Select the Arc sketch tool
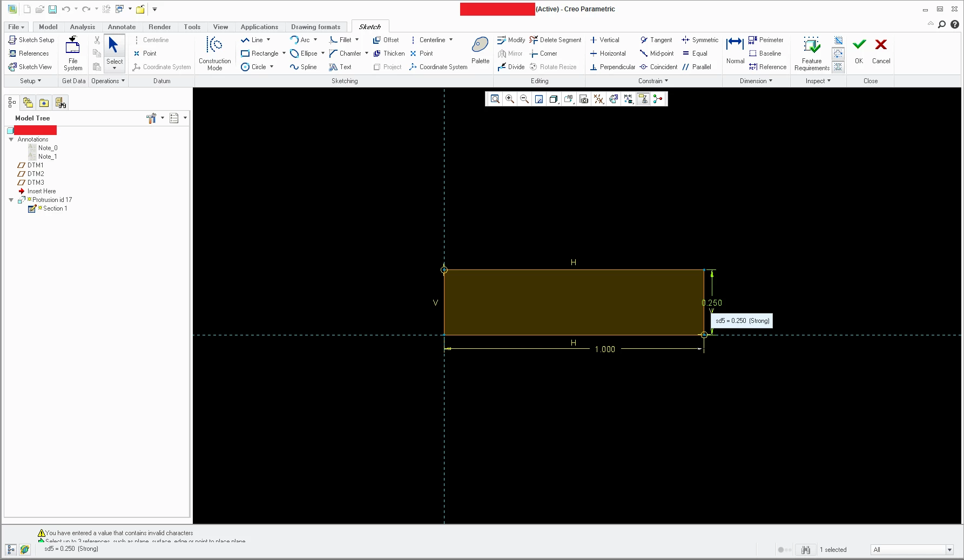Viewport: 964px width, 560px height. (300, 40)
